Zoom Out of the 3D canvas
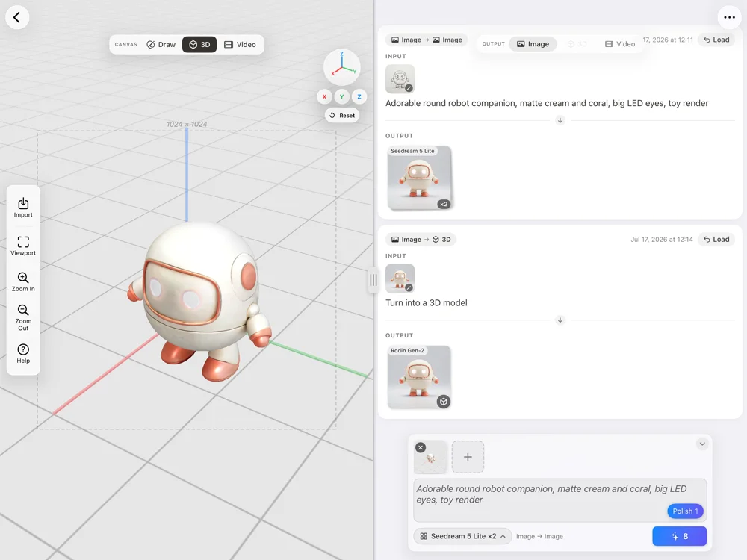The width and height of the screenshot is (747, 560). point(23,317)
